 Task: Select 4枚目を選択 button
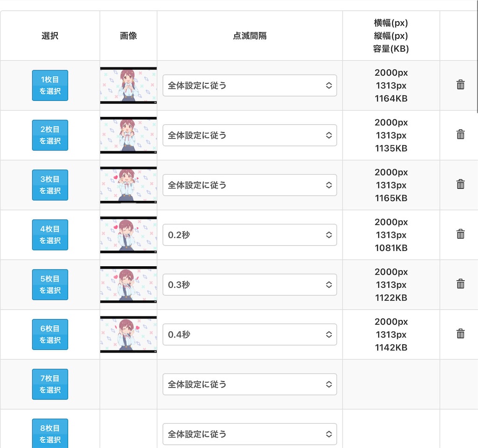(50, 235)
